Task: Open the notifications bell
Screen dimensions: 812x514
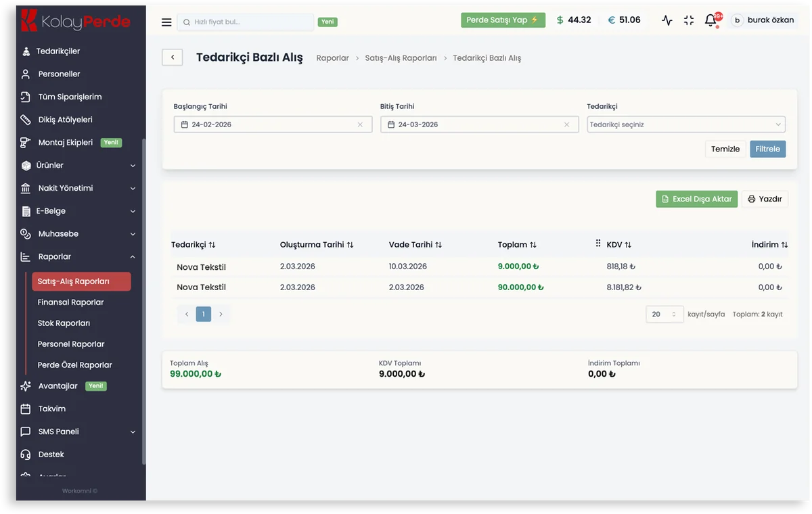Action: tap(710, 20)
